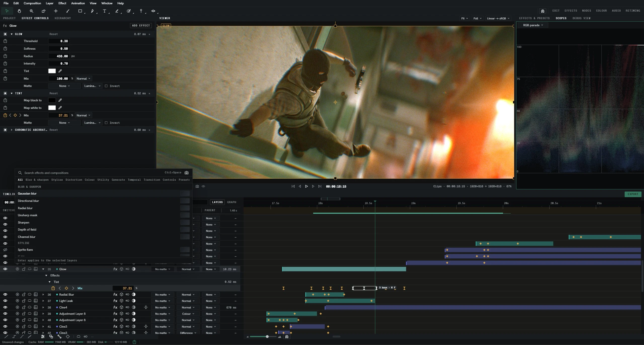Switch to the HIERARCHY tab
644x345 pixels.
point(63,18)
